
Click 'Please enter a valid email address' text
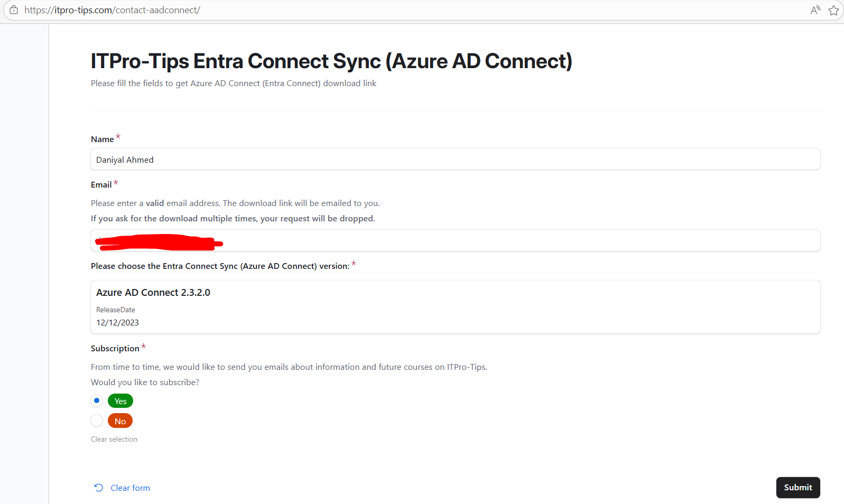click(x=235, y=203)
